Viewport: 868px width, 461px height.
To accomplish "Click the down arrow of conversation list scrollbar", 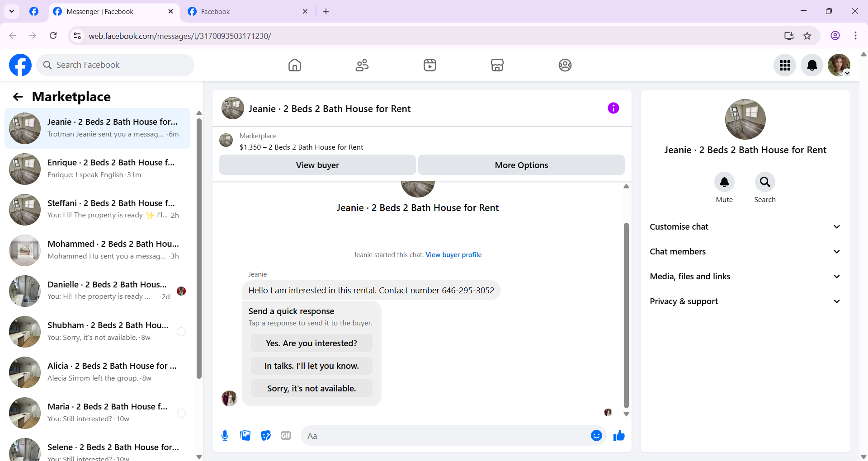I will click(x=199, y=456).
